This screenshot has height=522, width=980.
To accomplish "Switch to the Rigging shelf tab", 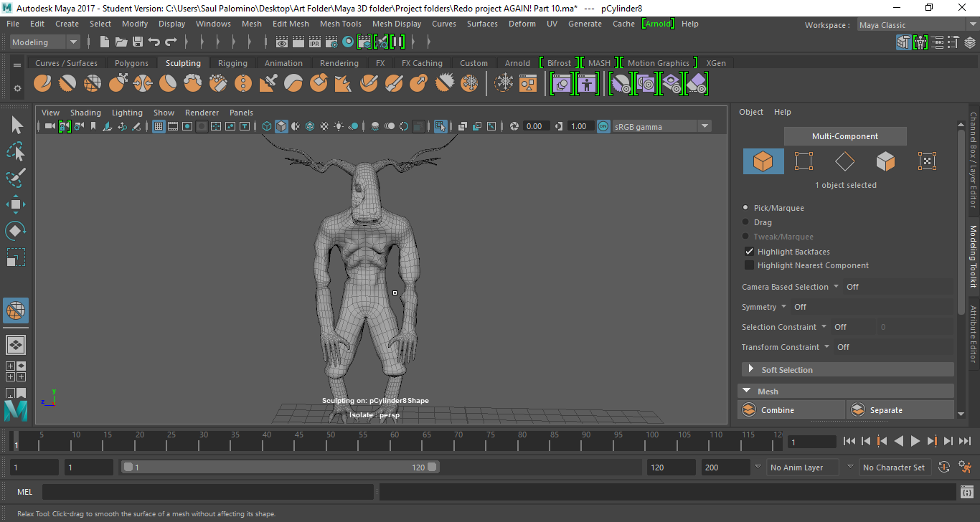I will tap(232, 63).
